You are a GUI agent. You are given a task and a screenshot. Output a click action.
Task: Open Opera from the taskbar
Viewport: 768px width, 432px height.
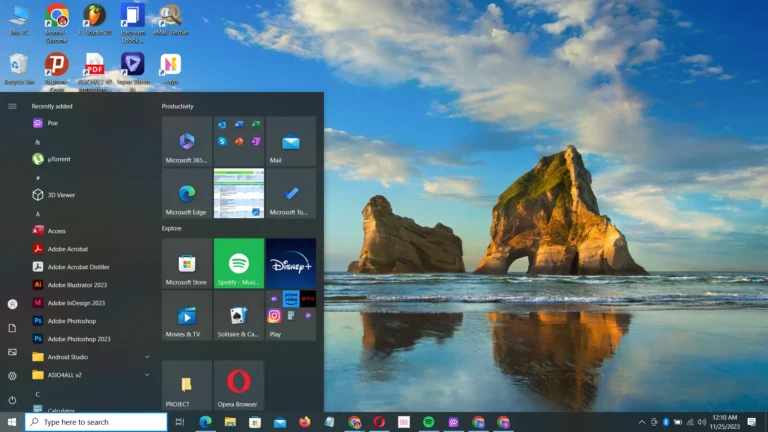tap(379, 422)
